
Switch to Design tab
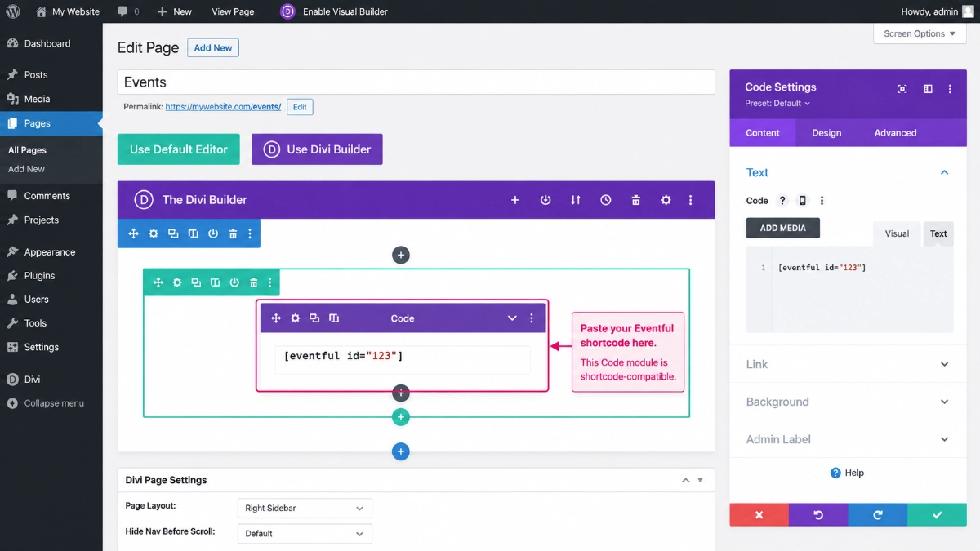tap(826, 133)
